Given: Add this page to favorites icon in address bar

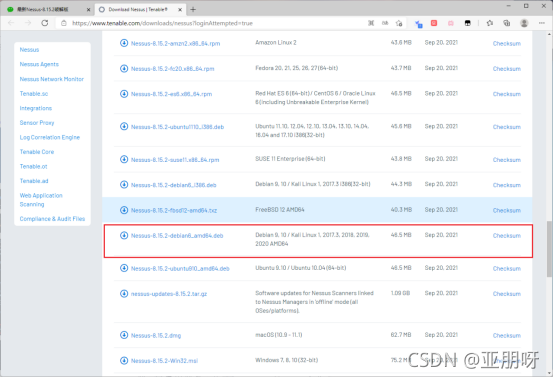Looking at the screenshot, I should pyautogui.click(x=399, y=23).
